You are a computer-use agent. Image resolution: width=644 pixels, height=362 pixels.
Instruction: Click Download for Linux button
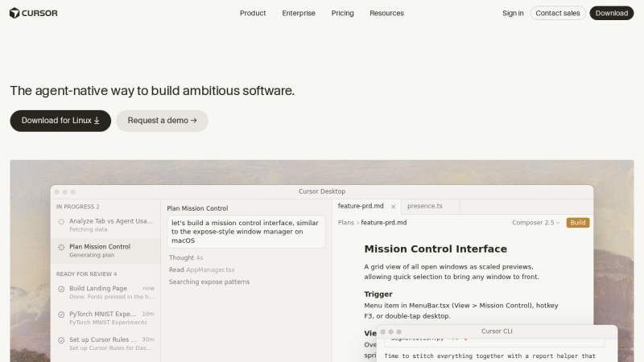click(60, 121)
